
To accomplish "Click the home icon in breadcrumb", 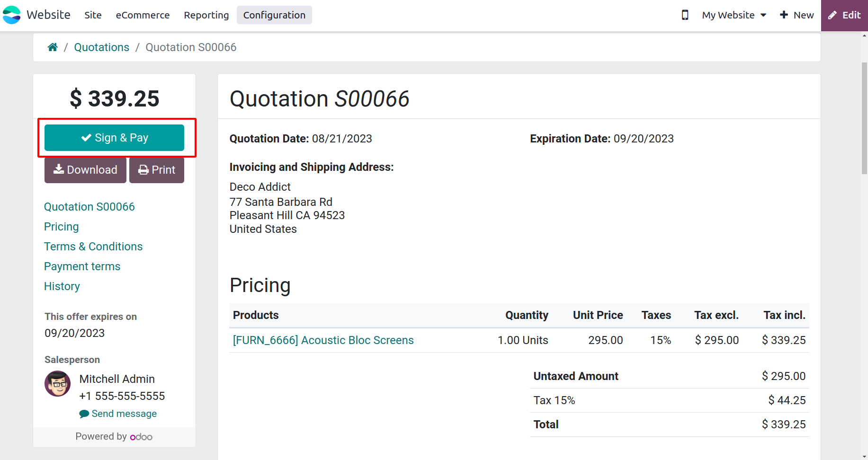I will pos(53,47).
